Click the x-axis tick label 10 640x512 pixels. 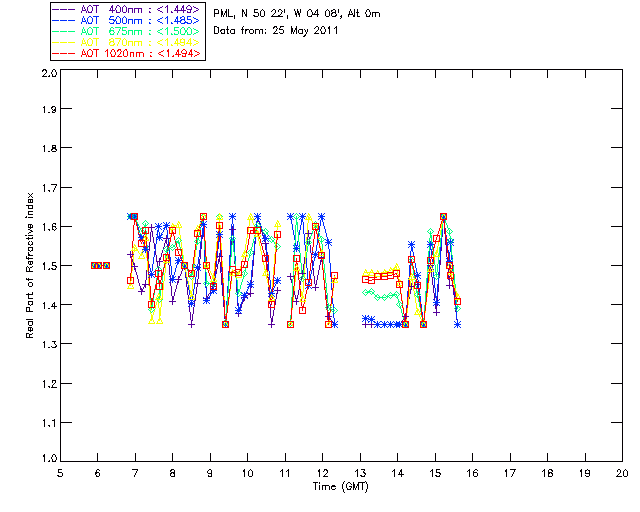(x=247, y=473)
